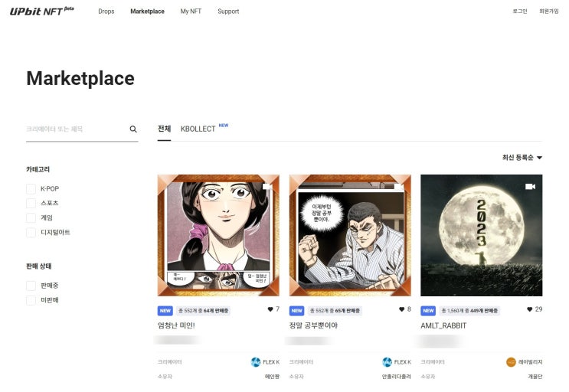Open the Drops menu
This screenshot has width=569, height=392.
pos(106,11)
